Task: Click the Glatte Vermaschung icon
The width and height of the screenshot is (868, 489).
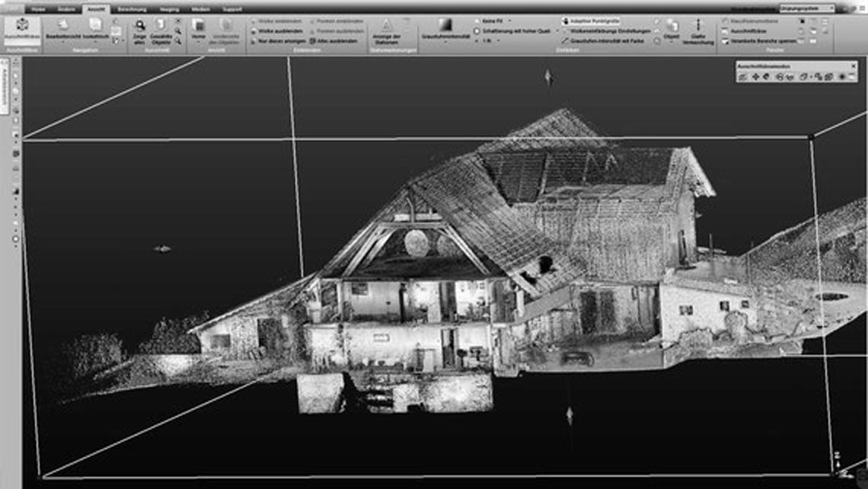Action: click(x=697, y=26)
